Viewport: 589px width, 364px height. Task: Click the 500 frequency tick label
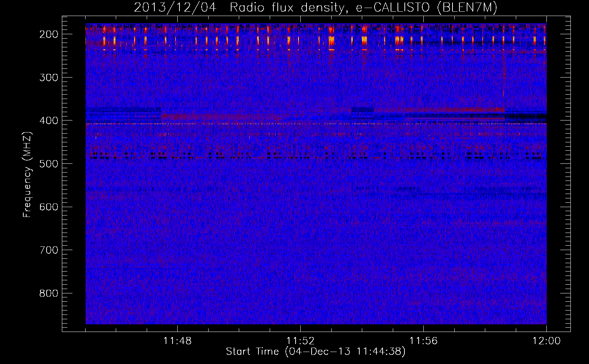pyautogui.click(x=49, y=164)
